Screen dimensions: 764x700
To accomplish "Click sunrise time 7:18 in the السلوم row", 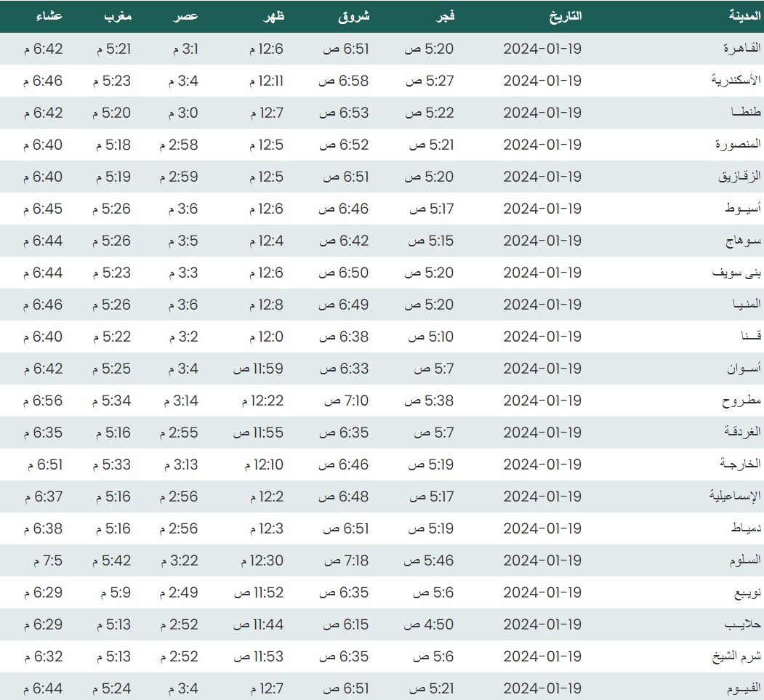I will pos(346,560).
